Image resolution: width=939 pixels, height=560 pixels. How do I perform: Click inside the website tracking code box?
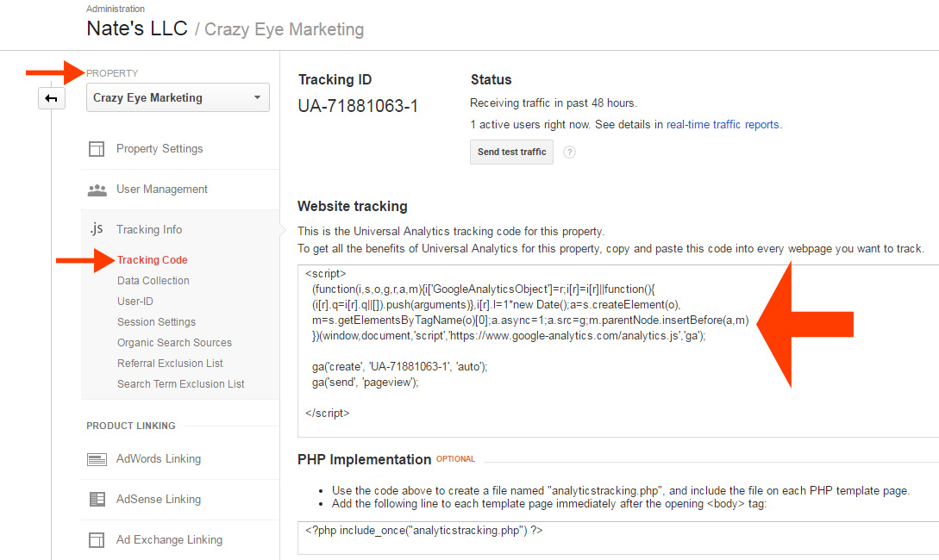[x=618, y=351]
